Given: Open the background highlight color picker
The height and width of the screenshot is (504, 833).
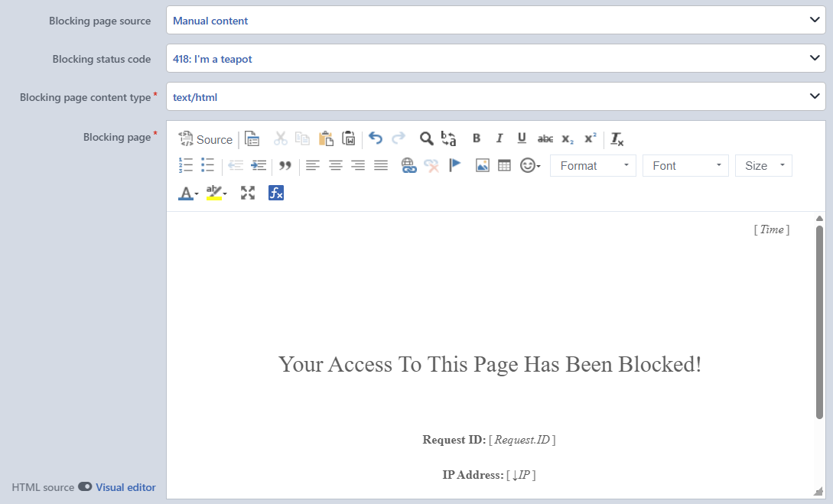Looking at the screenshot, I should (216, 193).
